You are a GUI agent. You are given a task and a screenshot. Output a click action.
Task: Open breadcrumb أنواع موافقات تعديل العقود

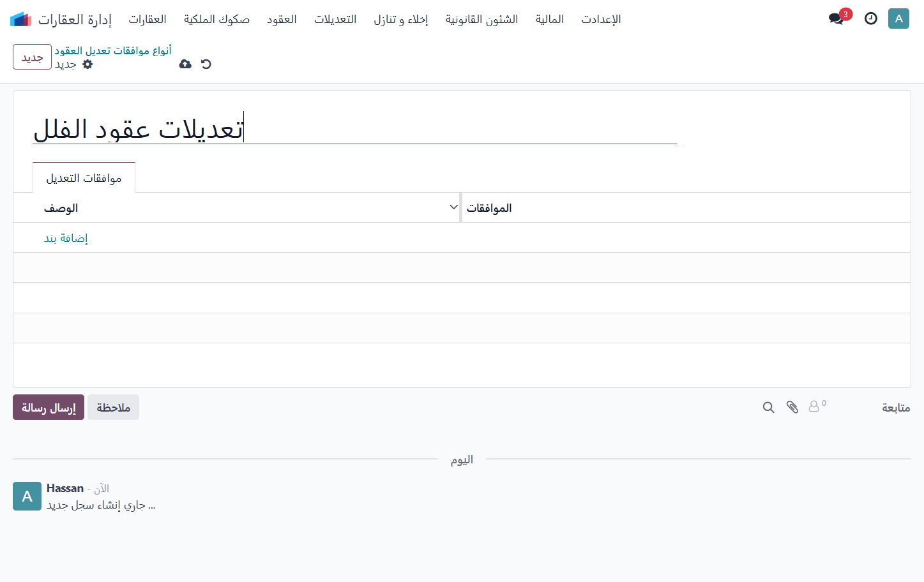click(113, 50)
